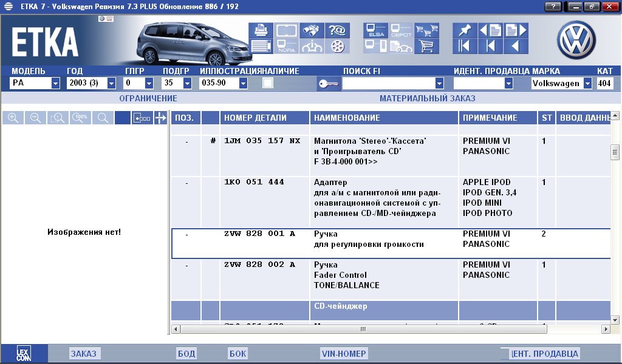Screen dimensions: 622x364
Task: Click the wheel rim icon
Action: pos(337,46)
